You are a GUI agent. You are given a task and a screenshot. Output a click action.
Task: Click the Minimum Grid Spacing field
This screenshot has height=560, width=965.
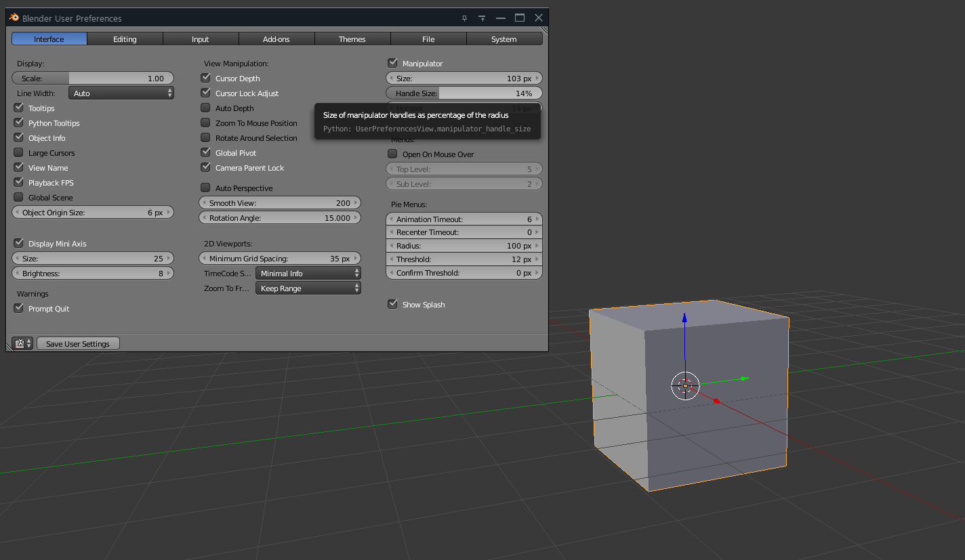point(280,259)
